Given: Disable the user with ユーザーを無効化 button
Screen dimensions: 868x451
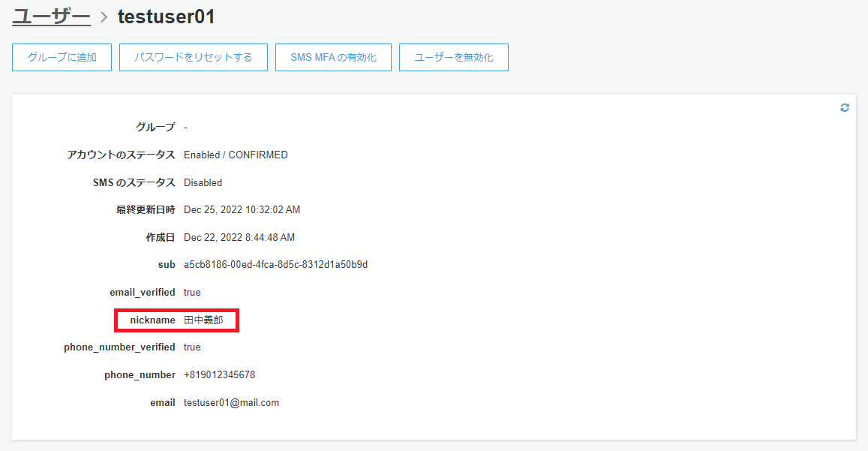Looking at the screenshot, I should coord(453,56).
